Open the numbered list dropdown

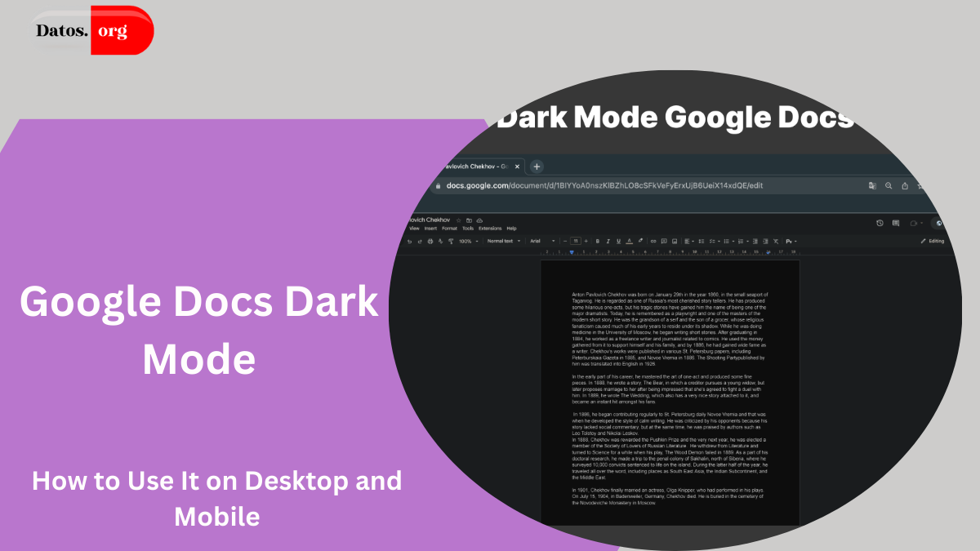743,241
